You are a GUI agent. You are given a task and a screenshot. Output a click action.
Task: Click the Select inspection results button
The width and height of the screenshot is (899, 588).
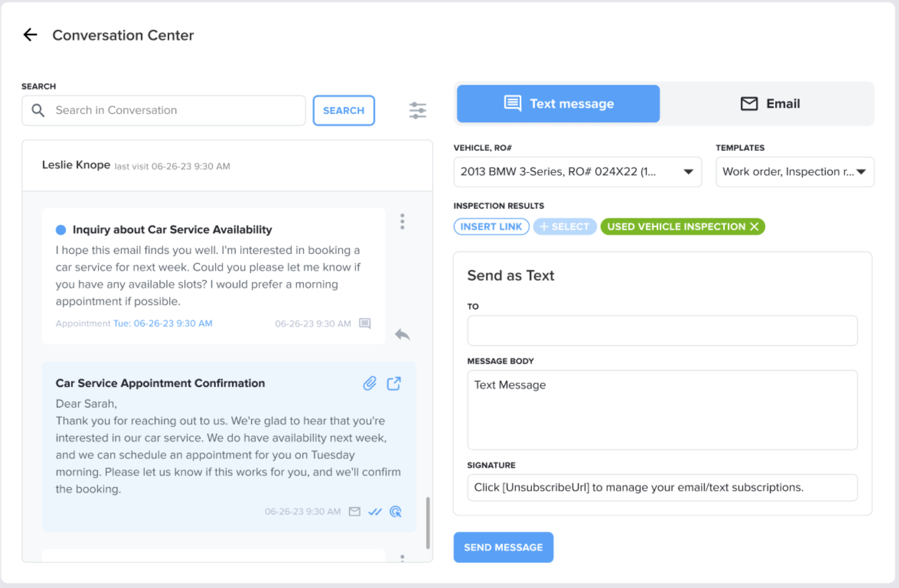tap(564, 226)
